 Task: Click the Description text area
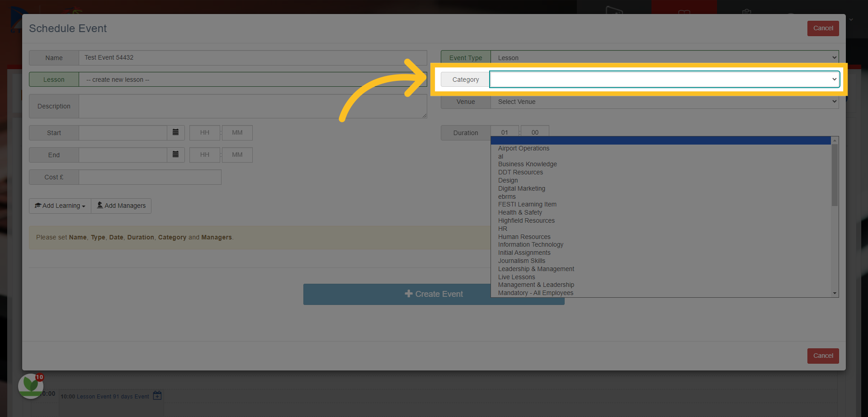click(x=253, y=106)
